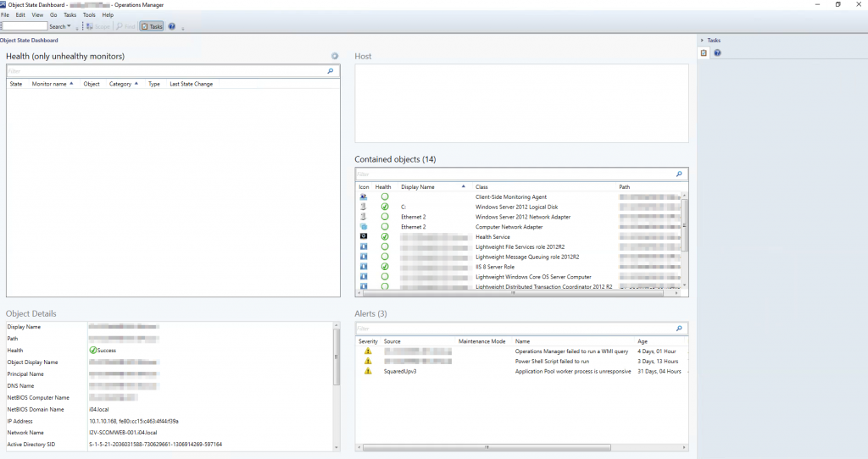Click the help icon in Tasks pane
The width and height of the screenshot is (868, 459).
(x=717, y=53)
